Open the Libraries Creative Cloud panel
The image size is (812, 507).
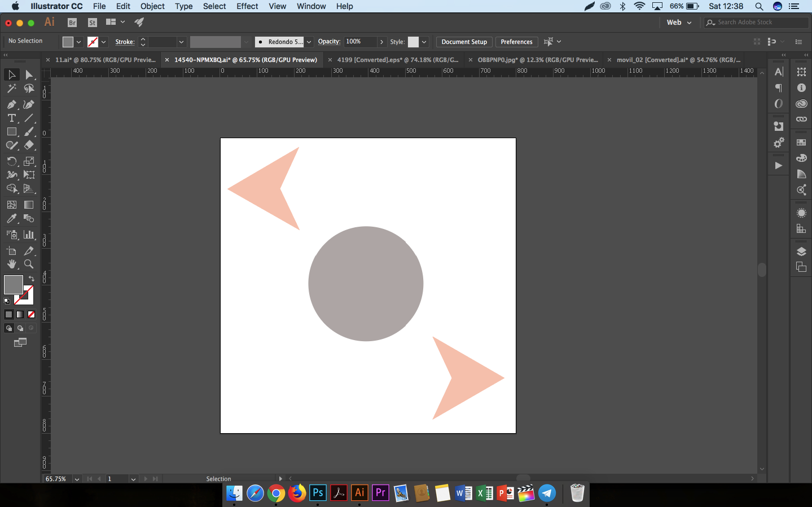801,103
